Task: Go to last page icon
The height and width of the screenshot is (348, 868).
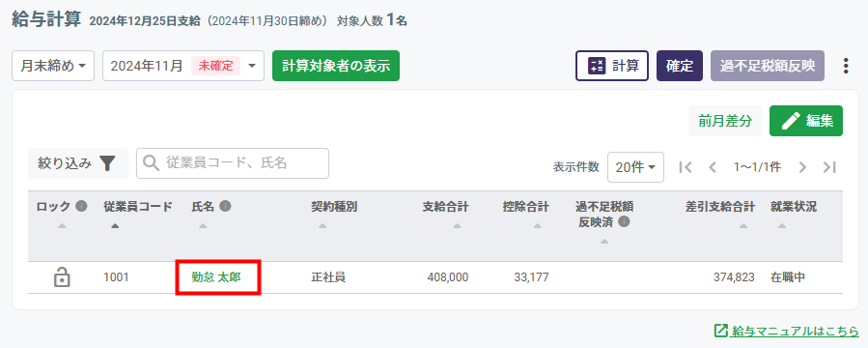Action: [x=829, y=167]
